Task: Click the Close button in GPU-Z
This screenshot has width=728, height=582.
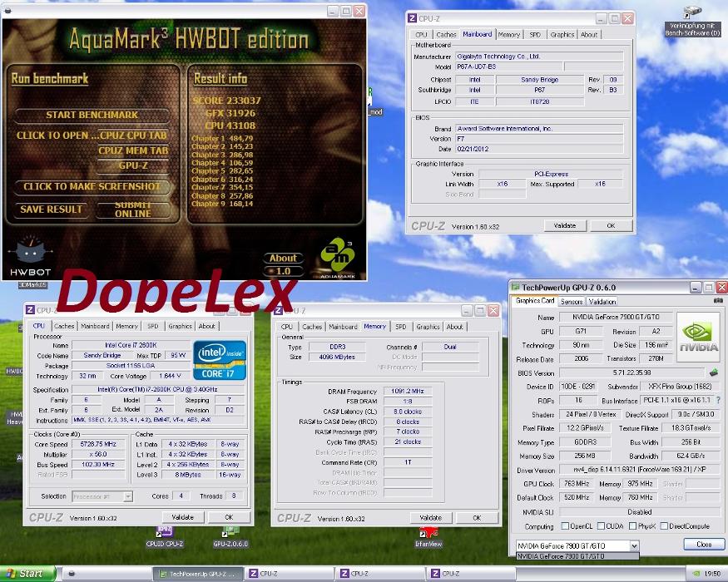Action: (x=704, y=544)
